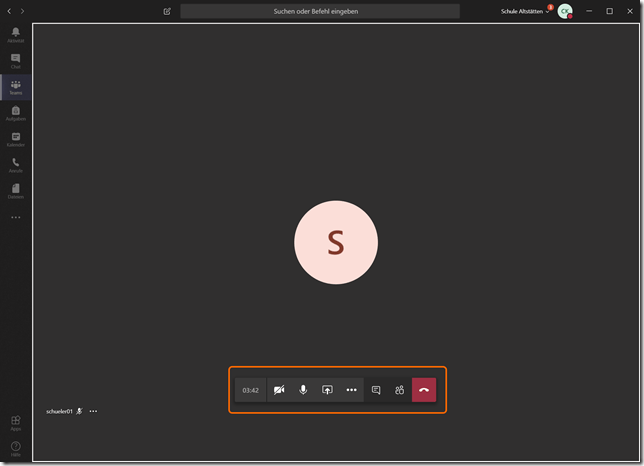This screenshot has height=466, width=644.
Task: Show the participants list
Action: 399,390
